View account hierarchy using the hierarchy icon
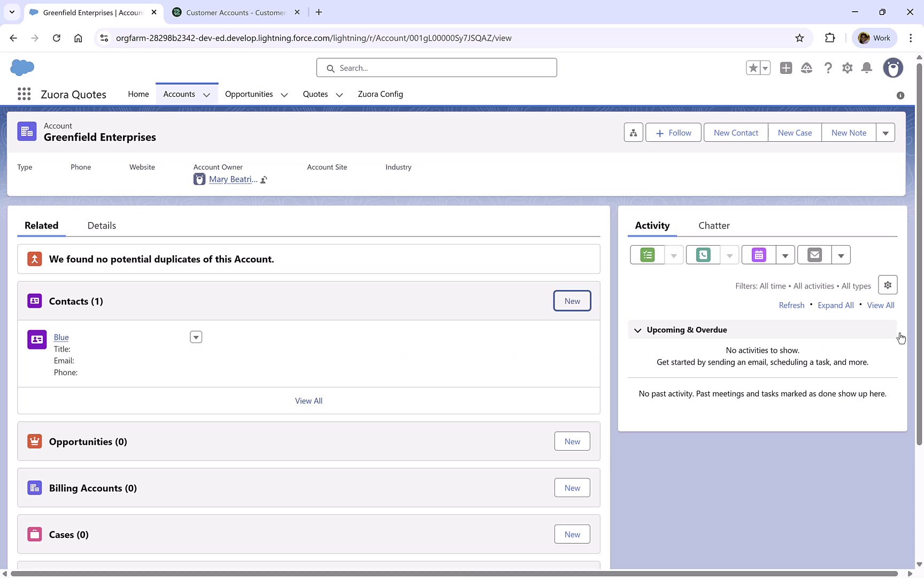The image size is (924, 578). pos(633,132)
